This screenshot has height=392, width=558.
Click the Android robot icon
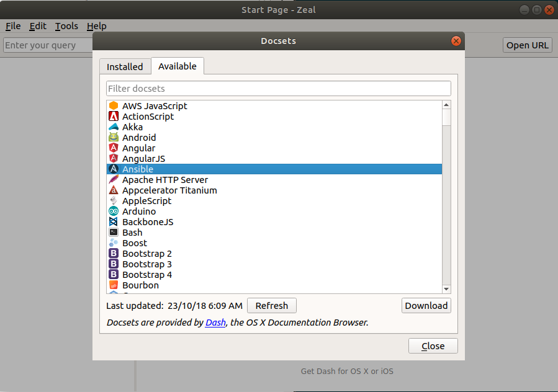click(114, 137)
